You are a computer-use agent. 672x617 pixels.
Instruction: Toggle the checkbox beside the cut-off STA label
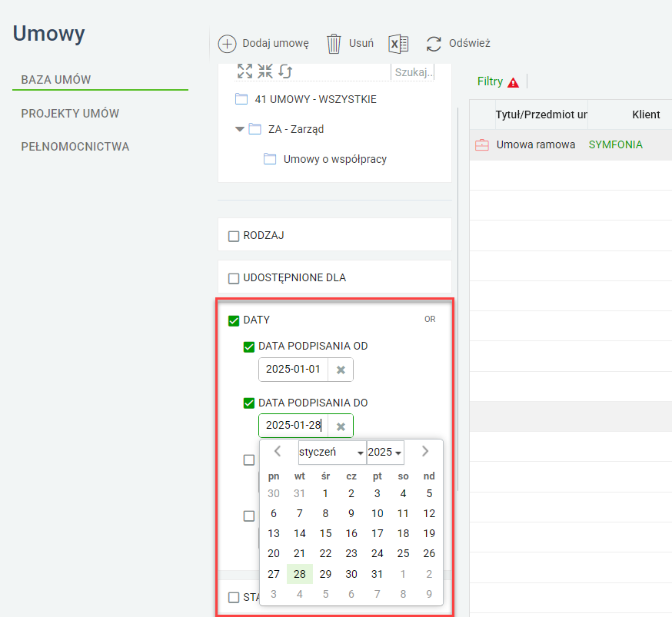click(x=234, y=597)
